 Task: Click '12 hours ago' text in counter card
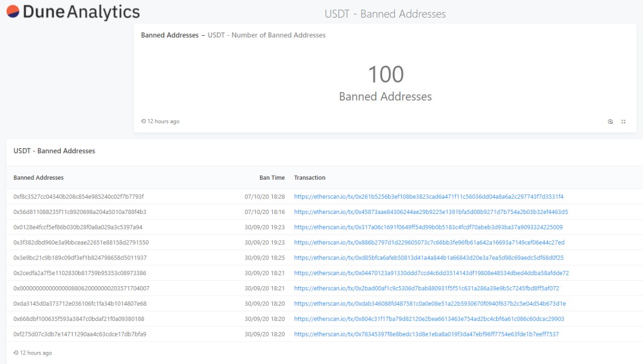(163, 122)
